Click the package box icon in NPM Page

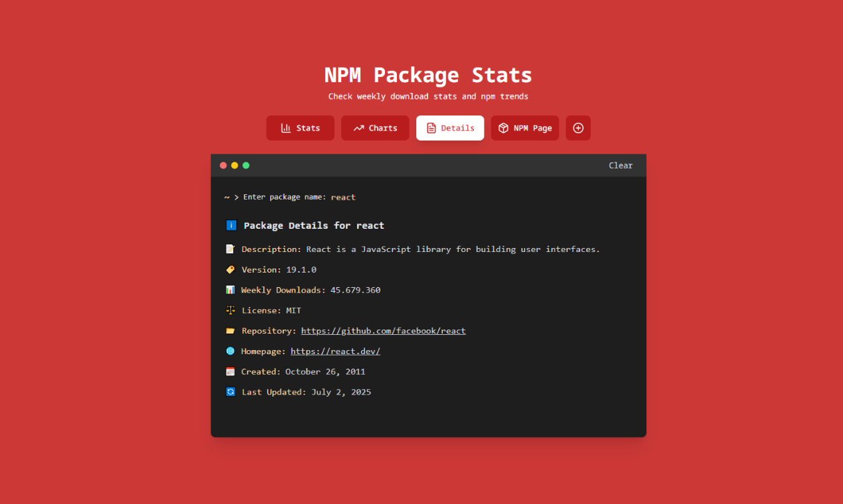pyautogui.click(x=503, y=128)
